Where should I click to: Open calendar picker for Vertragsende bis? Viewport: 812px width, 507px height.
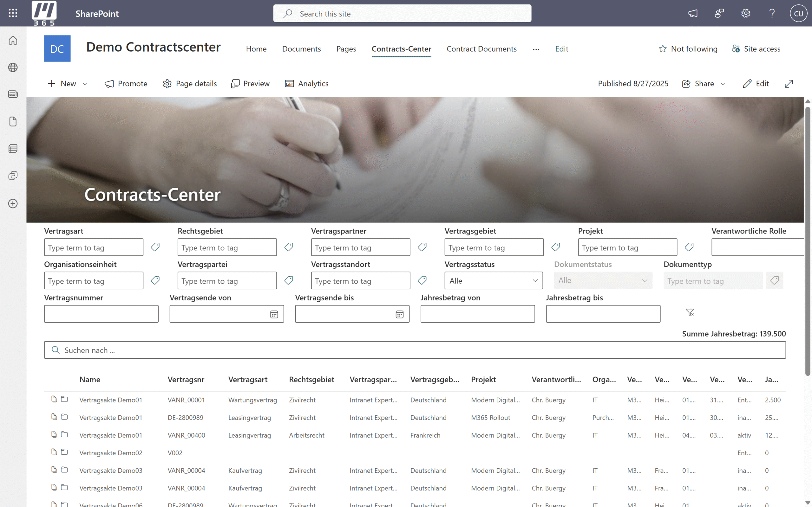pos(399,314)
